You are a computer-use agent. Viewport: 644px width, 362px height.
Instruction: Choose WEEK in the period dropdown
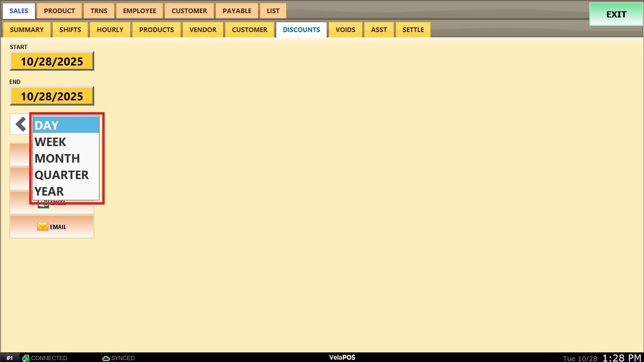tap(66, 142)
